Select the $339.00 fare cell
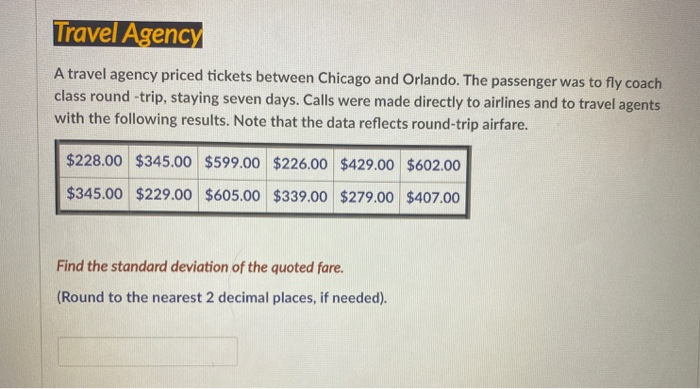 (300, 196)
